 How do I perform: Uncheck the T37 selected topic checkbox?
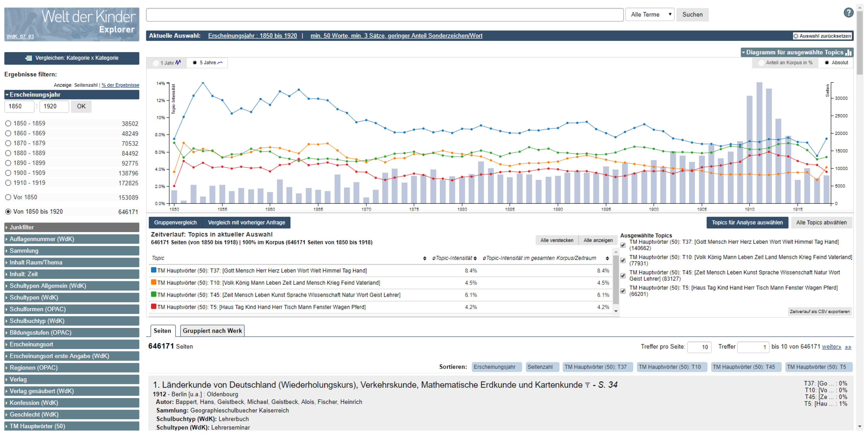click(623, 245)
